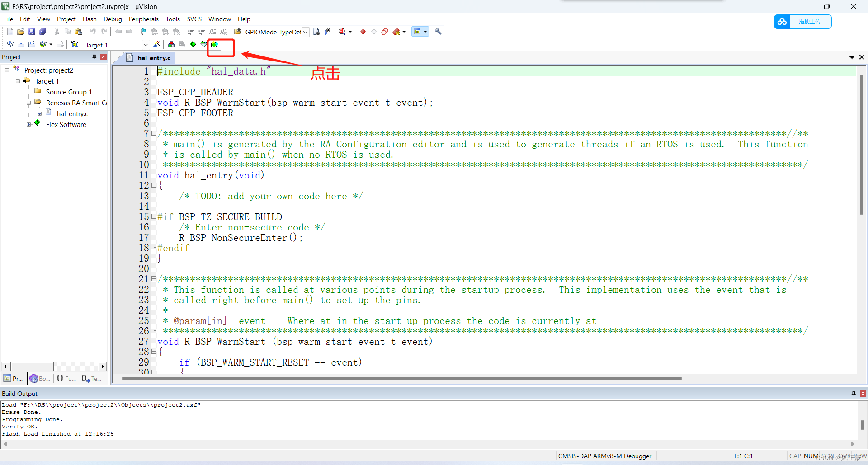Switch to the hal_entry.c editor tab
Screen dimensions: 868x465
(x=149, y=58)
